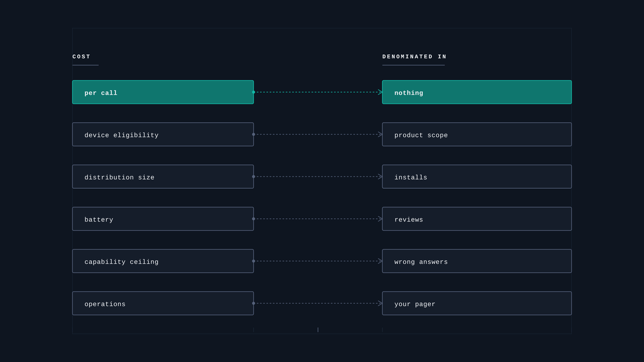
Task: Select the "installs" box
Action: (x=477, y=177)
